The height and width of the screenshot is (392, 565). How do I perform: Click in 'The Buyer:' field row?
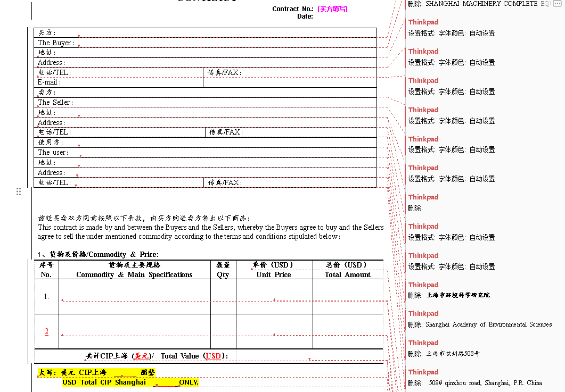pyautogui.click(x=206, y=43)
